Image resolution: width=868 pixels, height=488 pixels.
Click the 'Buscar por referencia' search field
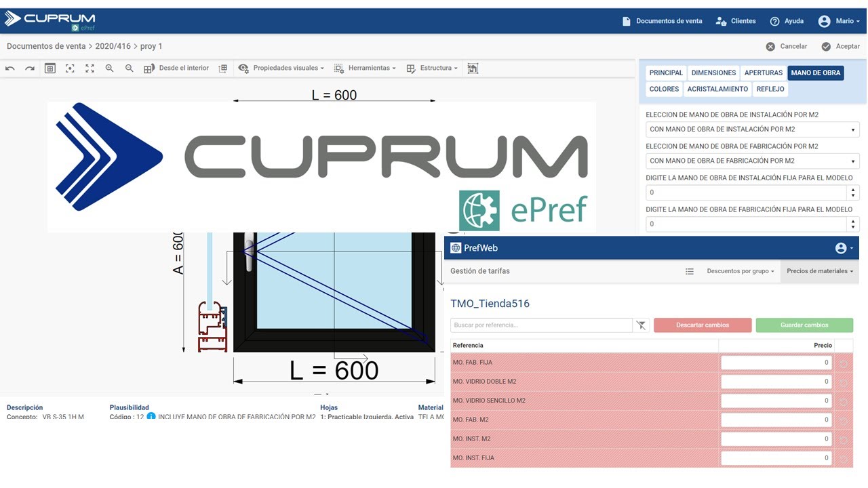click(541, 325)
